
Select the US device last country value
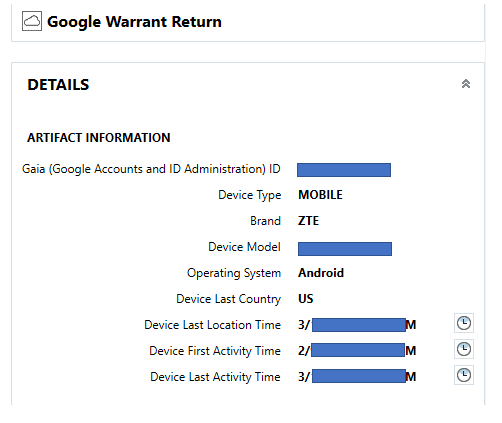(x=306, y=299)
